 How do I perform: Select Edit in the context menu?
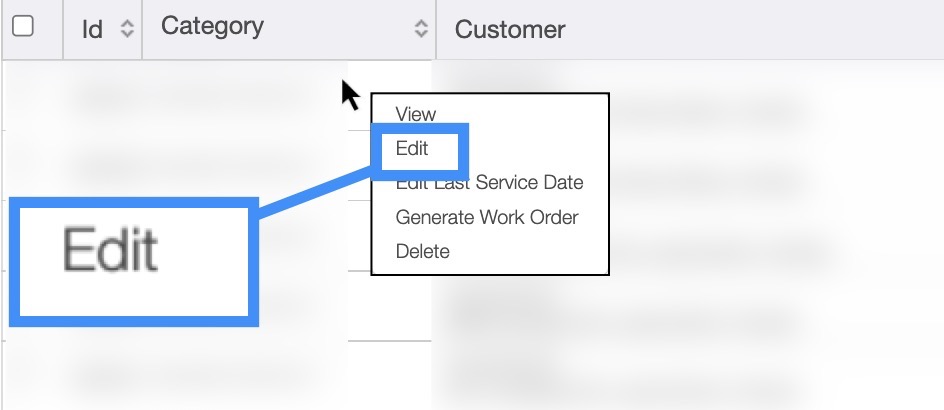pos(412,149)
